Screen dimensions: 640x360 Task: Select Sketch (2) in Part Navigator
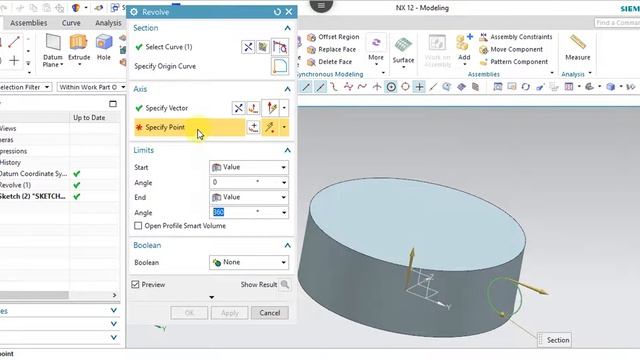33,196
